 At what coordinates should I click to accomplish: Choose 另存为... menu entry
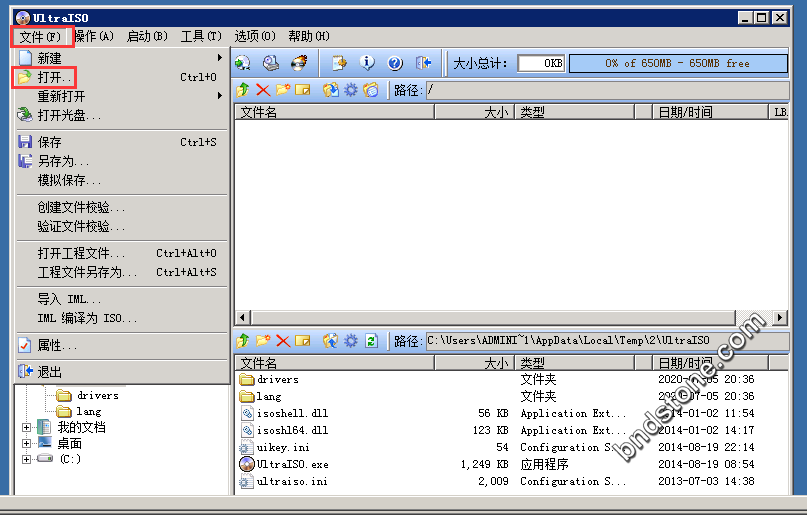[121, 161]
